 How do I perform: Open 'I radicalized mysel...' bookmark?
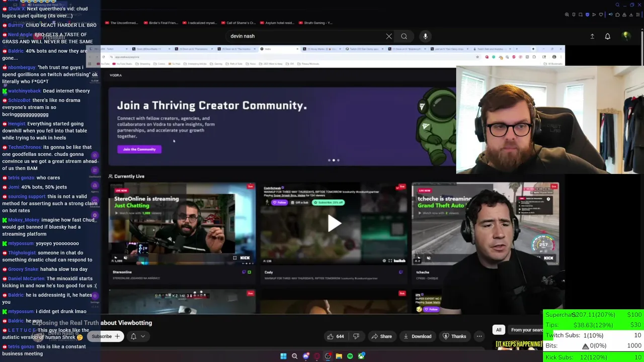coord(200,23)
